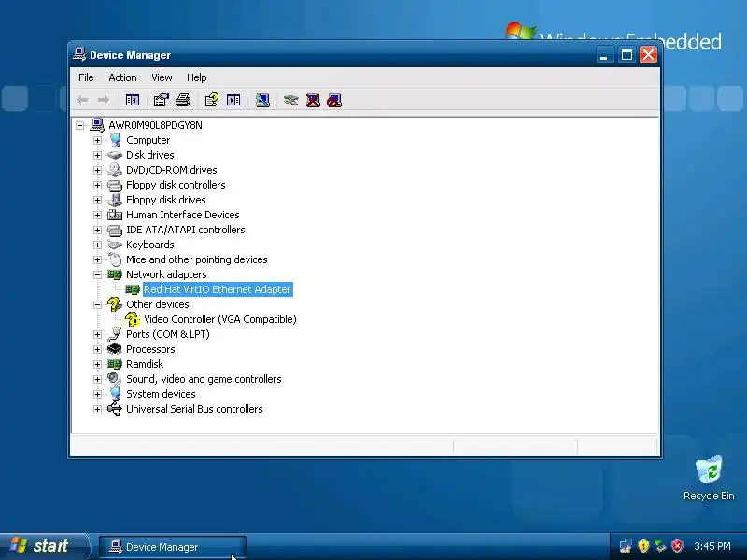Click the Floppy disk drives icon

[114, 200]
